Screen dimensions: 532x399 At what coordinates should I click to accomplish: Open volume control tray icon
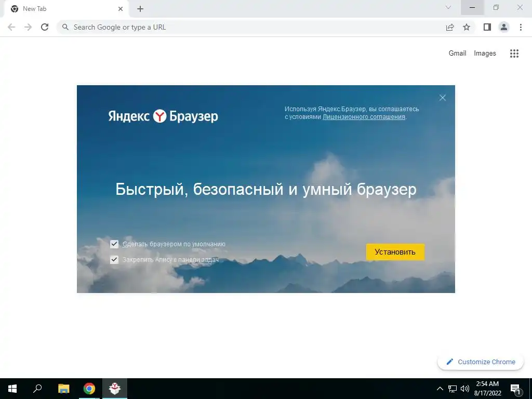(x=465, y=389)
